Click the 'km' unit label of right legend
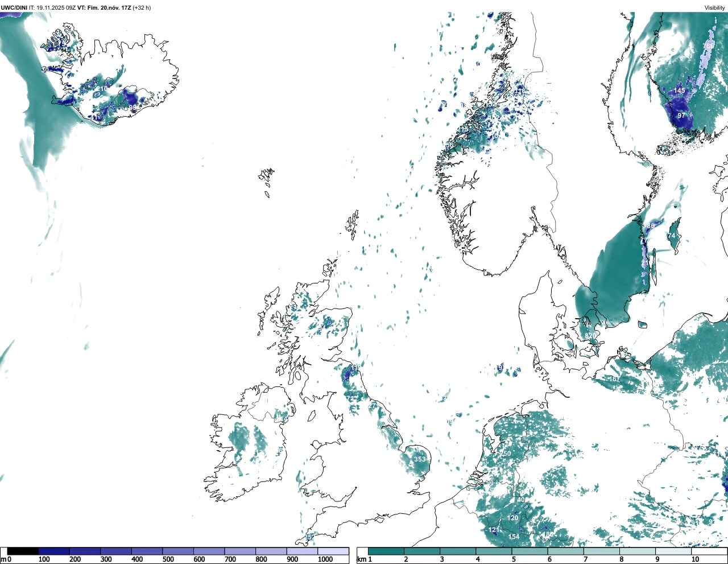This screenshot has width=728, height=564. pos(362,559)
